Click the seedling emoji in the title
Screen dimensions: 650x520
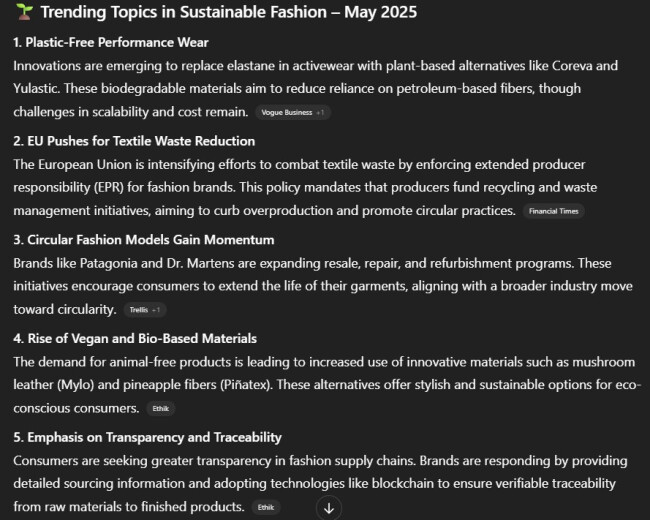24,14
